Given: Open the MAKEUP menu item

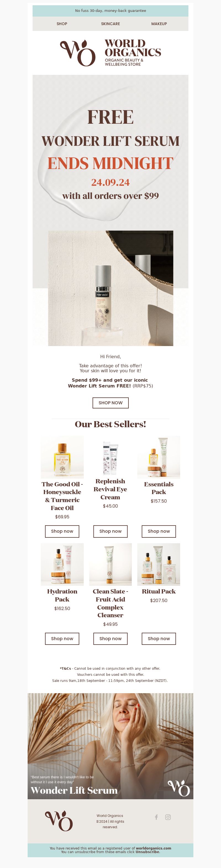Looking at the screenshot, I should point(159,24).
